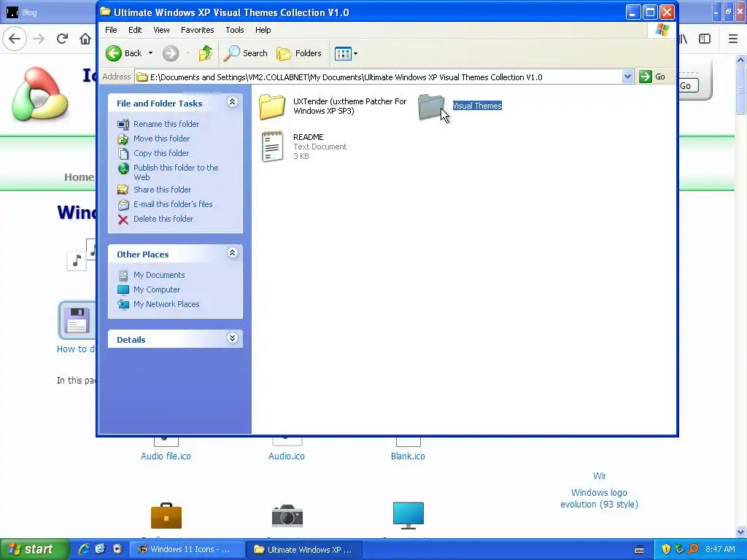Click the Explorer address path field
Screen dimensions: 747x560
pos(379,77)
